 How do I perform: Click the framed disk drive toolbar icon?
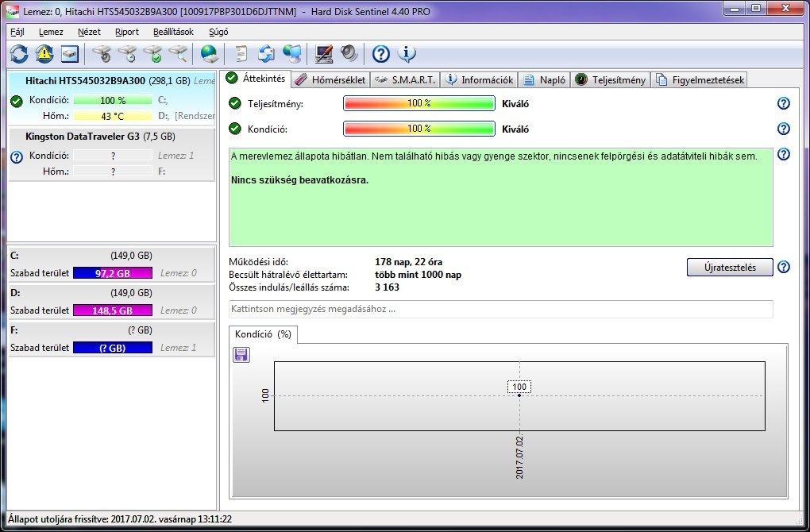tap(70, 54)
